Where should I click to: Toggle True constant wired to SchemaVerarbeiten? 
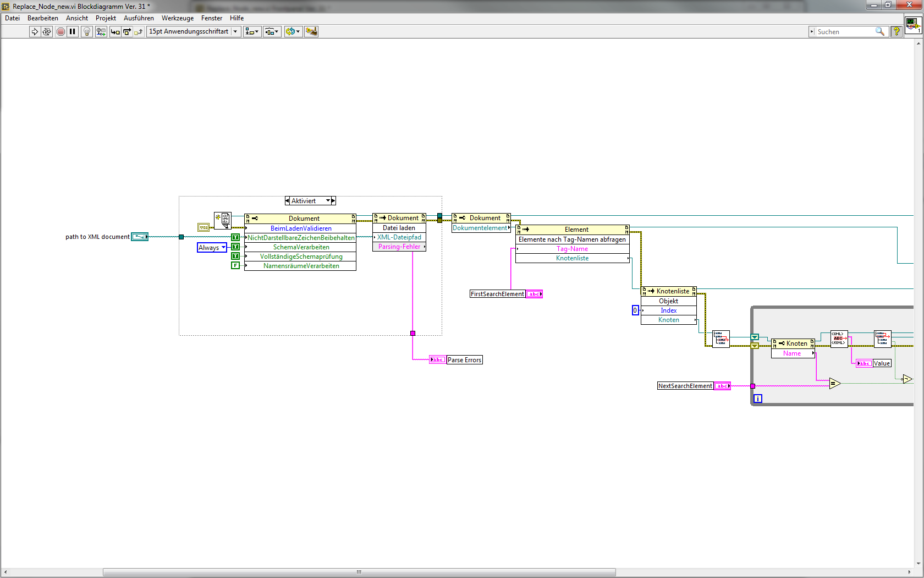tap(235, 247)
